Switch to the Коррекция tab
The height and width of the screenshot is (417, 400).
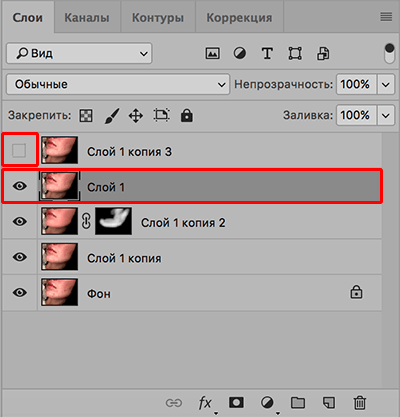[239, 17]
